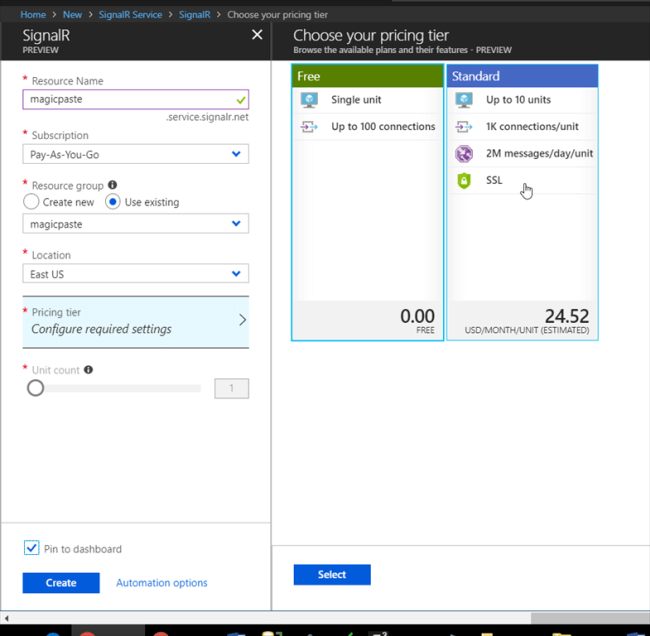The image size is (650, 636).
Task: Click the SSL shield icon
Action: pos(464,181)
